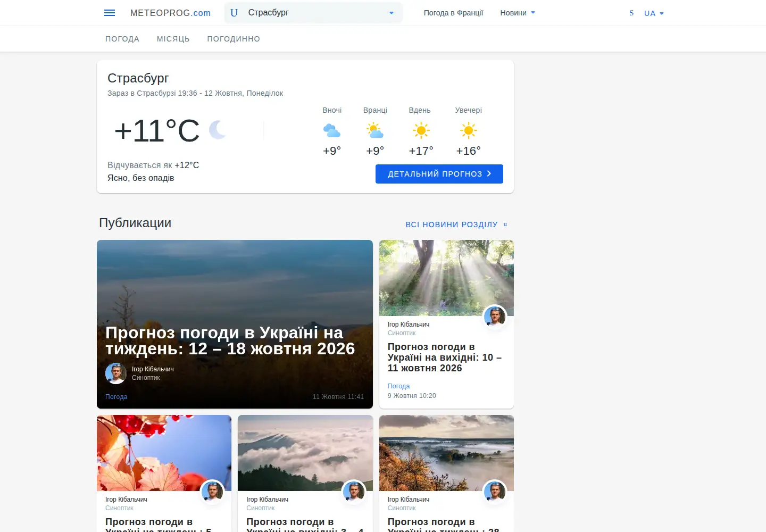
Task: Click the search icon beside Страсбург
Action: pos(234,13)
